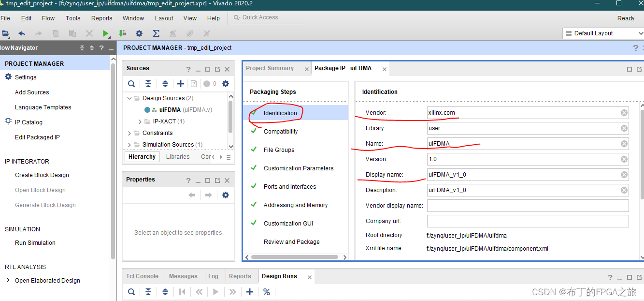Clear the Vendor field with X icon
The height and width of the screenshot is (301, 644).
[x=624, y=113]
